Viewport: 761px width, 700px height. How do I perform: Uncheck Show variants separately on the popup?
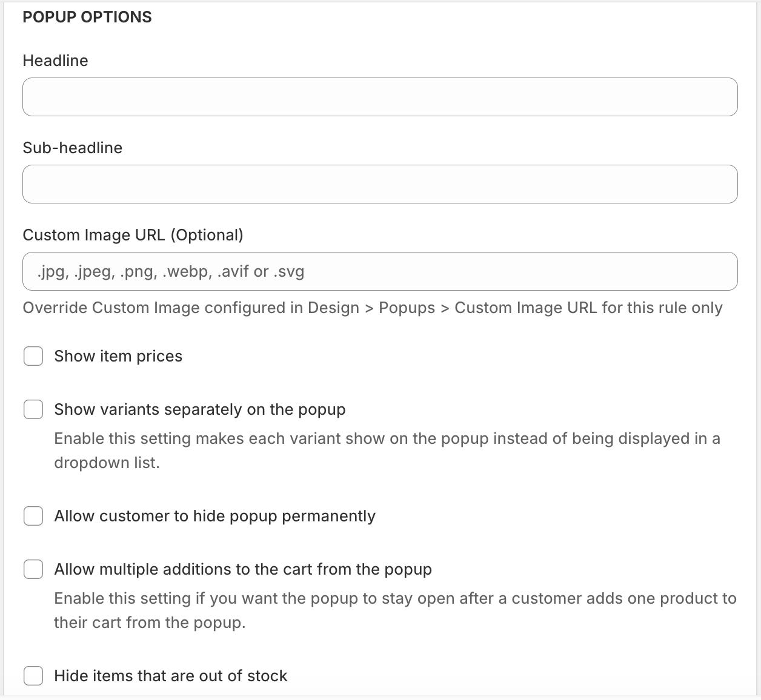click(33, 409)
